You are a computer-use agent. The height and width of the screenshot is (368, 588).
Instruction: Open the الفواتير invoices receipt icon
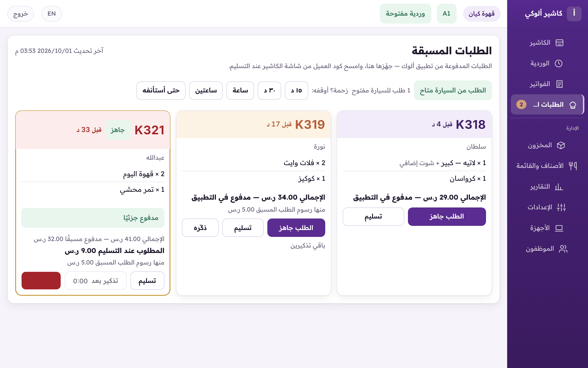click(x=559, y=84)
